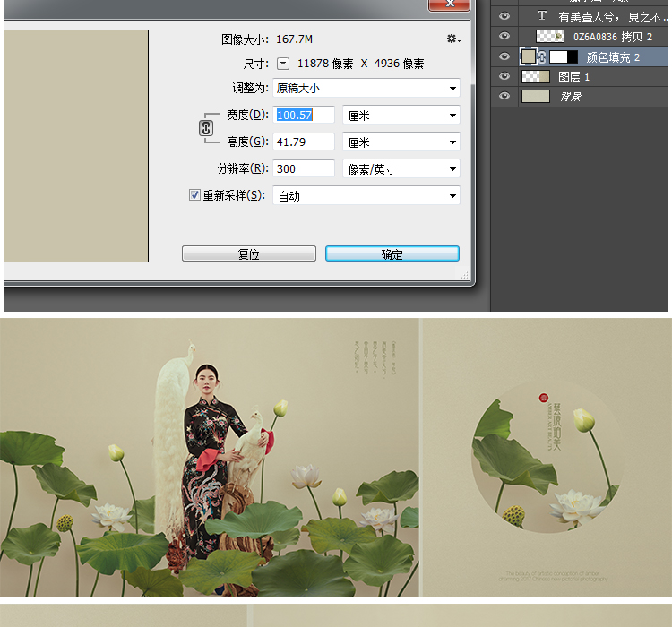Click the mask link icon on 颜色填充 2
This screenshot has height=627, width=672.
[x=542, y=56]
